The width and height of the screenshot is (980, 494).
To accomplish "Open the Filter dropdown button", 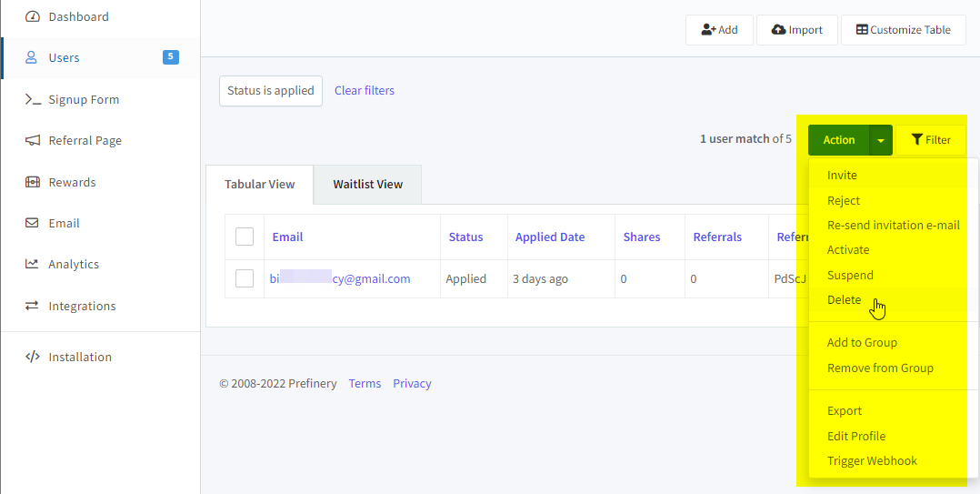I will pos(931,140).
